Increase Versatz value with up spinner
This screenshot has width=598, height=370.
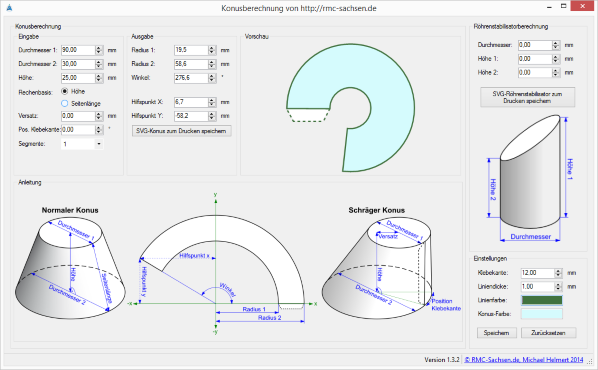[x=99, y=114]
